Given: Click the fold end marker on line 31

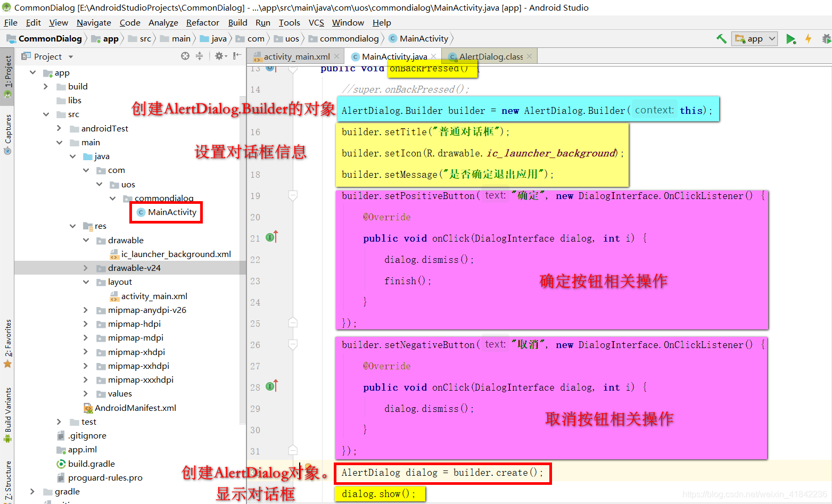Looking at the screenshot, I should point(293,450).
